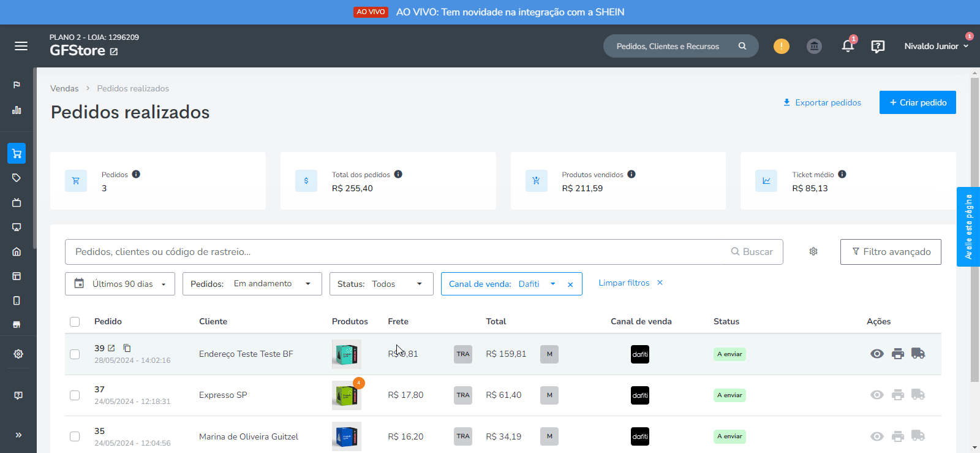This screenshot has height=453, width=980.
Task: Open table settings gear beside search bar
Action: tap(813, 251)
